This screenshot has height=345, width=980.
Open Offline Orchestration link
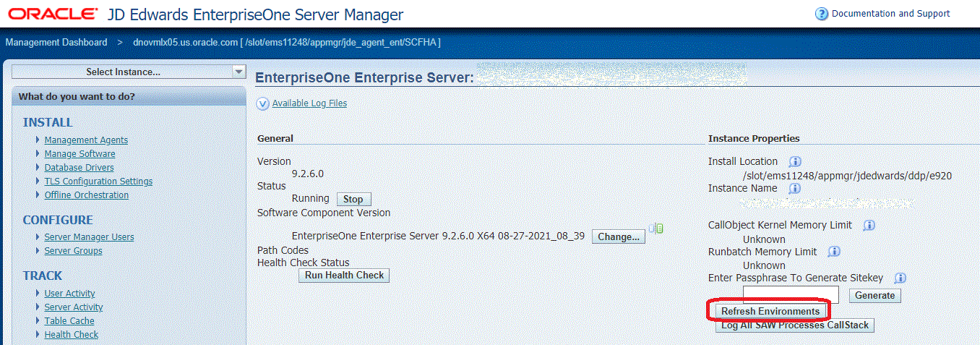point(87,195)
